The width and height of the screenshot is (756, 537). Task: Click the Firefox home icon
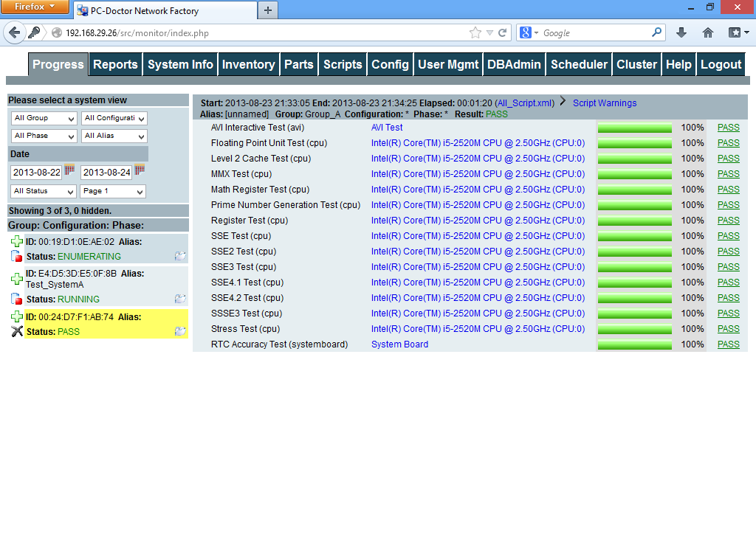(x=707, y=32)
